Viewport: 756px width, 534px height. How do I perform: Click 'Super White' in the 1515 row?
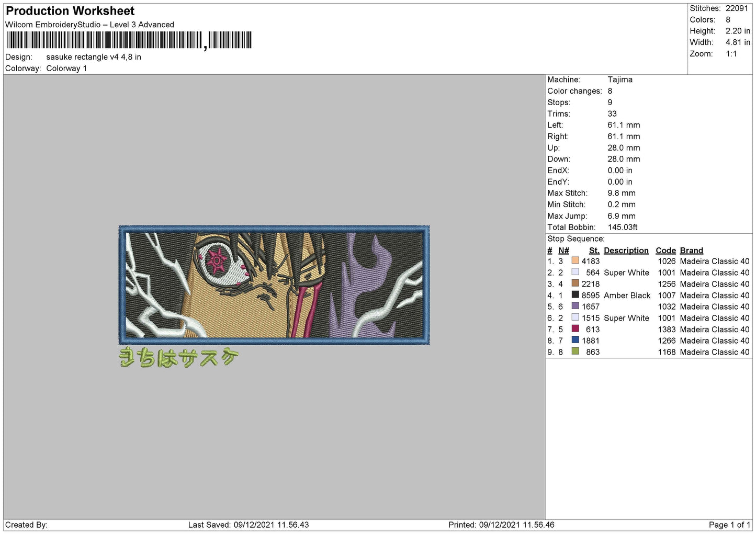626,318
